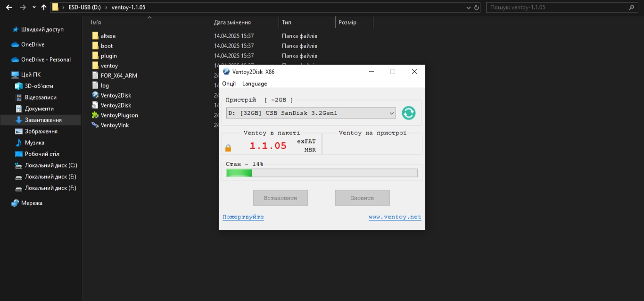Image resolution: width=644 pixels, height=301 pixels.
Task: Click the Network icon (Мережа)
Action: pyautogui.click(x=15, y=203)
